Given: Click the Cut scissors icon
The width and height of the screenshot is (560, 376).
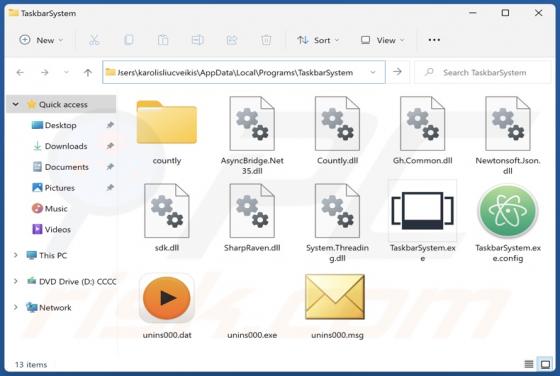Looking at the screenshot, I should (x=94, y=40).
